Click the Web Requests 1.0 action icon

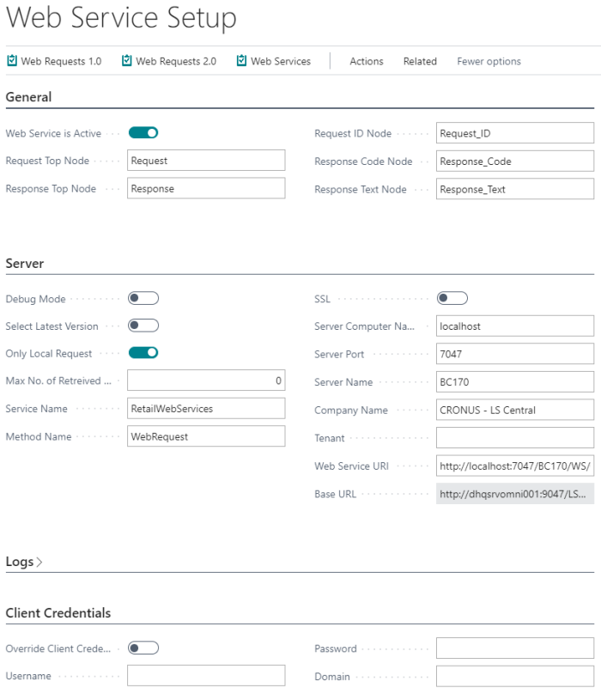click(x=12, y=60)
